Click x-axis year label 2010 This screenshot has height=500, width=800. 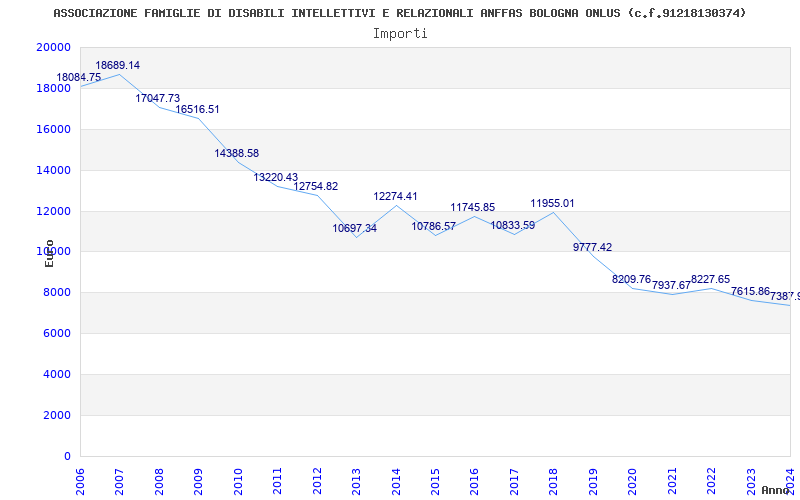click(x=238, y=482)
